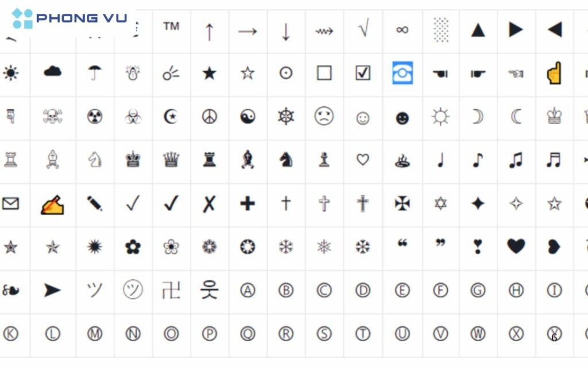Click the square root symbol
The height and width of the screenshot is (368, 588).
pyautogui.click(x=363, y=29)
